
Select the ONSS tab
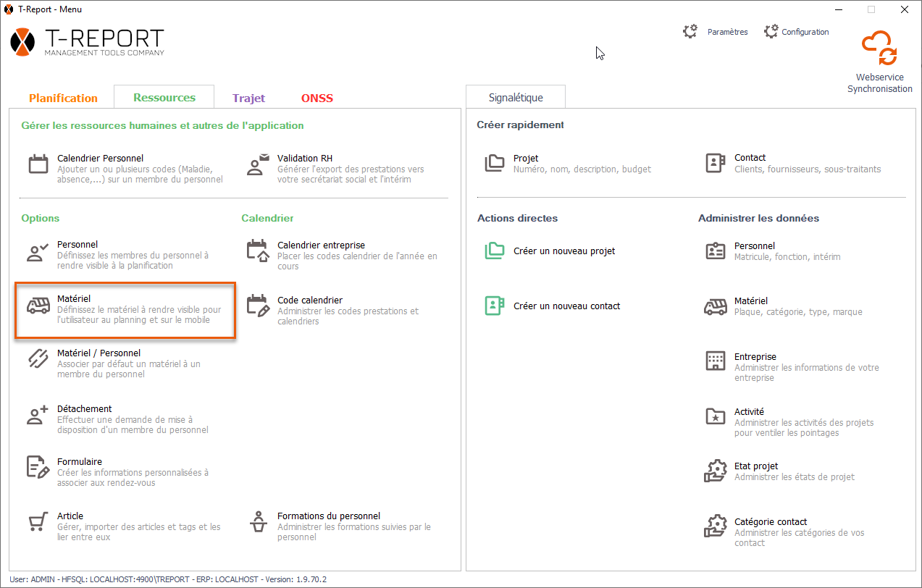point(317,98)
